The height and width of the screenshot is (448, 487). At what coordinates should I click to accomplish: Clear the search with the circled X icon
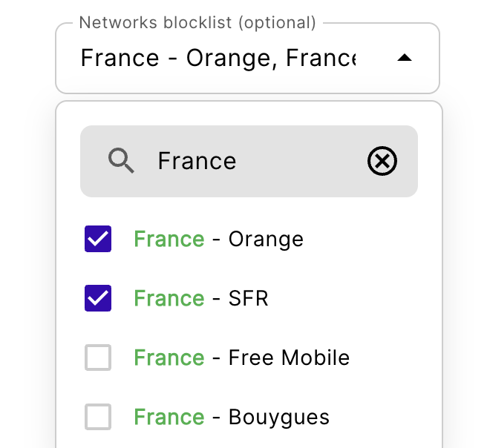(382, 161)
